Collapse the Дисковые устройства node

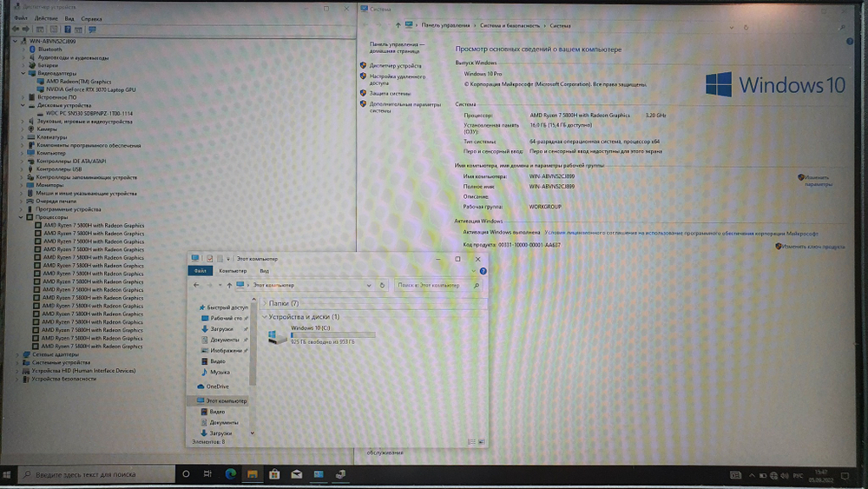tap(23, 105)
